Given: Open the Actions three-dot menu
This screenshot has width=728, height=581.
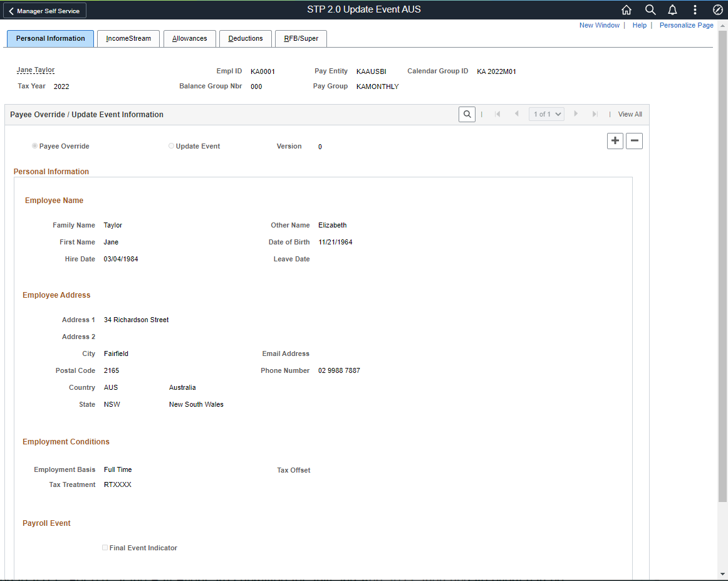Looking at the screenshot, I should click(695, 10).
